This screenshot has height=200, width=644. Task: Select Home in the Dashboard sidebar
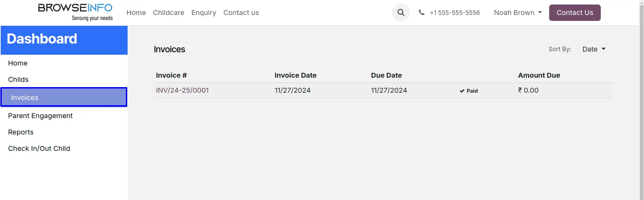click(18, 63)
